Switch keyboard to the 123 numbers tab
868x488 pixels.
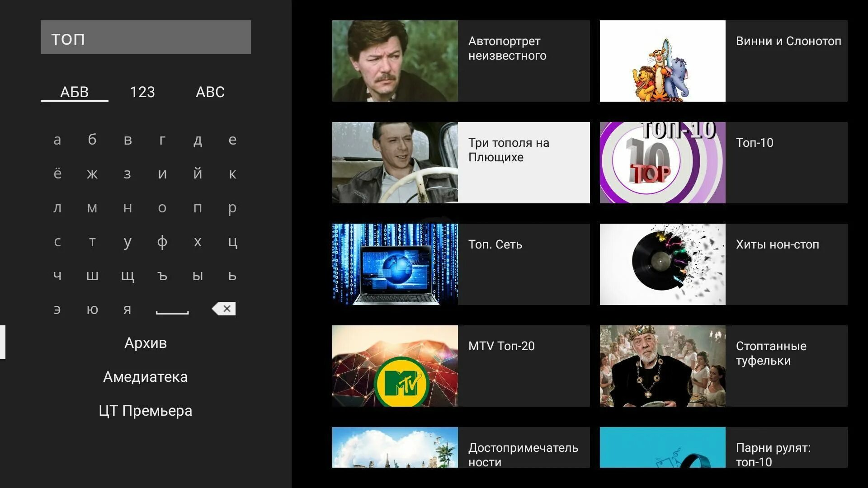(x=142, y=92)
